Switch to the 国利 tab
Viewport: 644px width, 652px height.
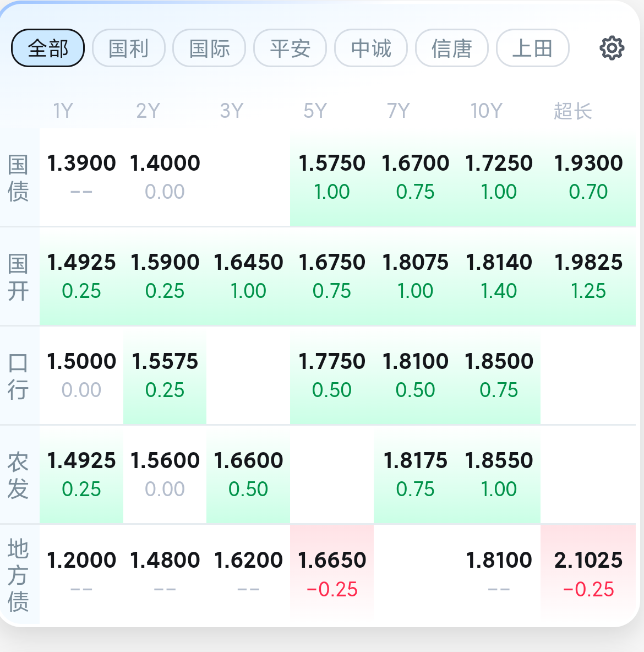(128, 48)
